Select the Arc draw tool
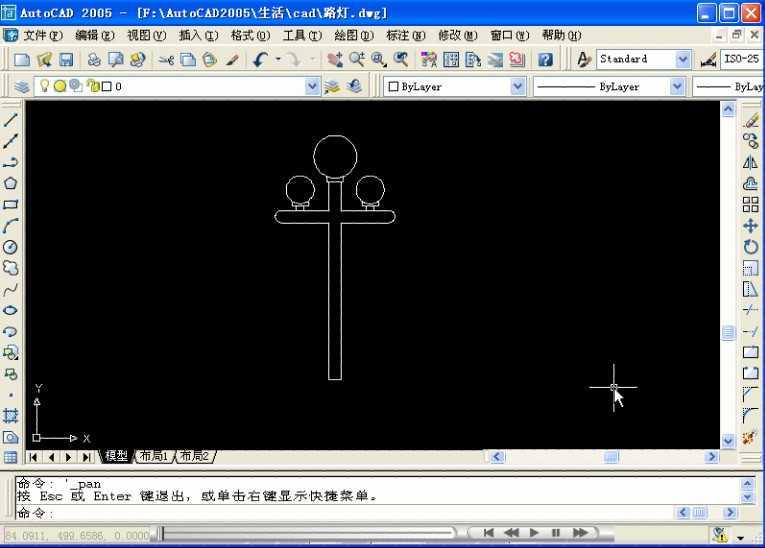Image resolution: width=765 pixels, height=548 pixels. click(x=10, y=225)
